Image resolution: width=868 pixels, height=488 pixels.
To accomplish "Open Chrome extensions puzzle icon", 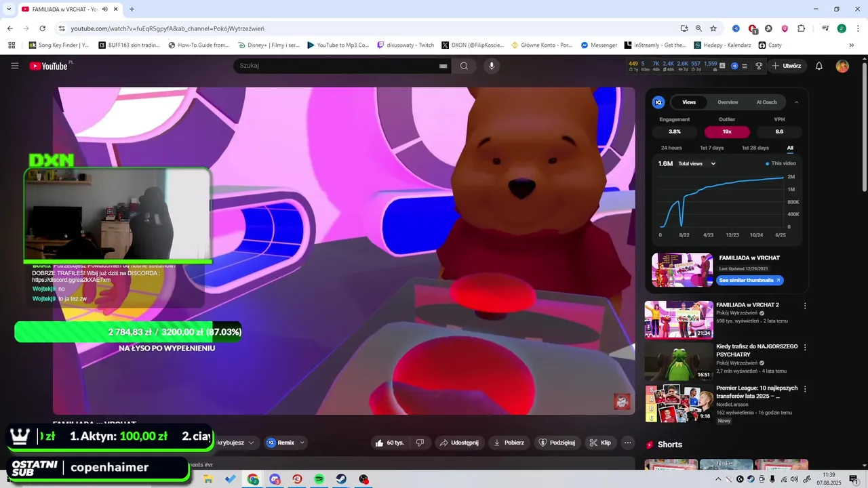I will [x=801, y=28].
